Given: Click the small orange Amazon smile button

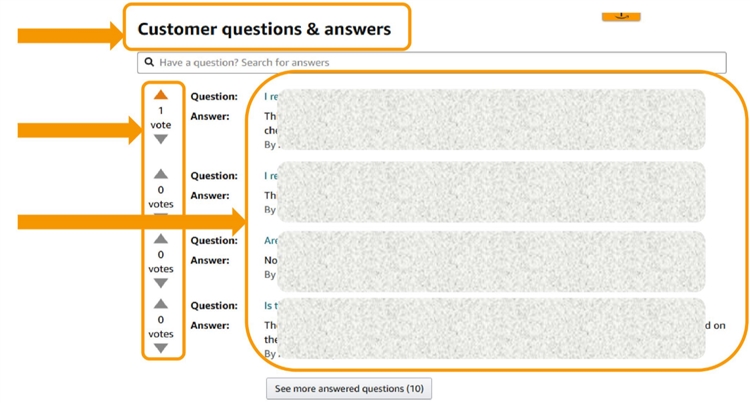Looking at the screenshot, I should 621,16.
